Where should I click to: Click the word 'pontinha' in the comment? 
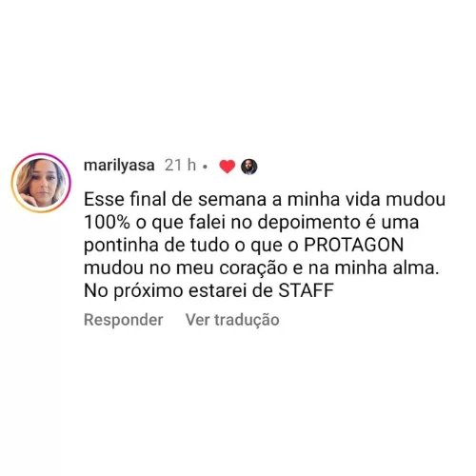pos(121,246)
